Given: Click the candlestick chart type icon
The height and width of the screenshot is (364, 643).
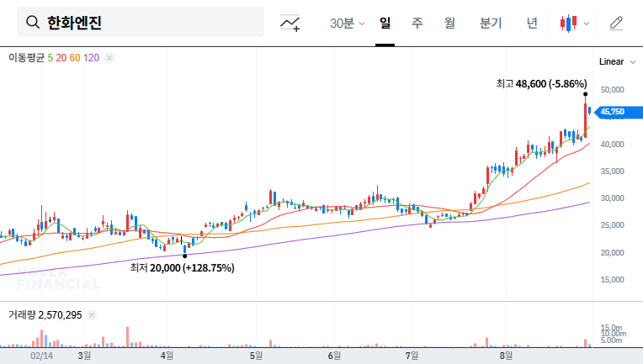Looking at the screenshot, I should point(568,24).
